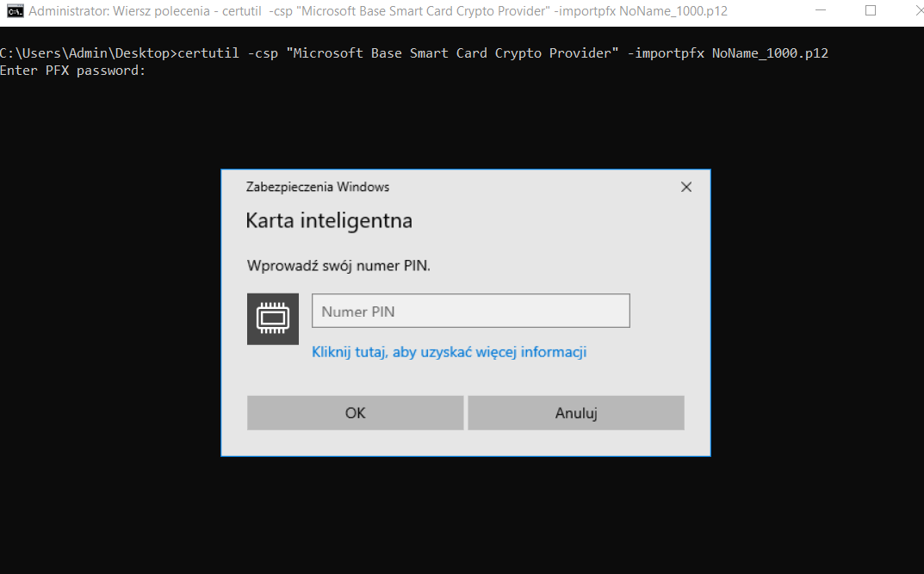Viewport: 924px width, 574px height.
Task: Click the word 'certutil' in the console command
Action: [208, 53]
